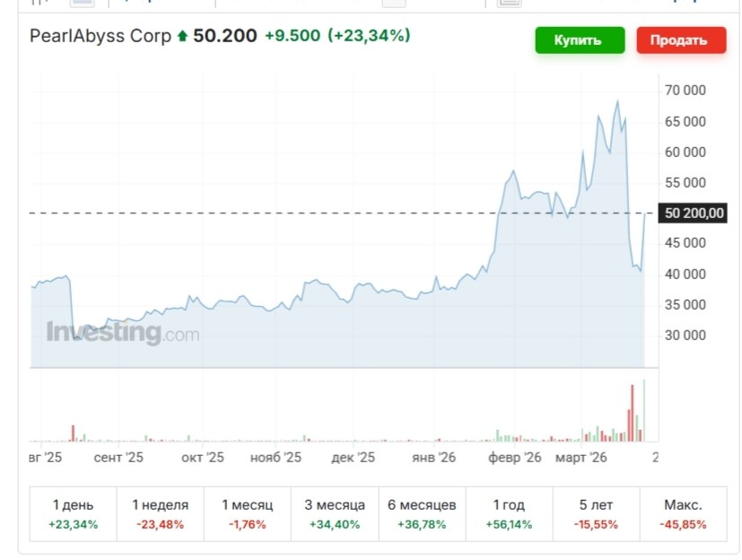Click the дек '25 date axis label
The height and width of the screenshot is (560, 742).
pos(353,458)
